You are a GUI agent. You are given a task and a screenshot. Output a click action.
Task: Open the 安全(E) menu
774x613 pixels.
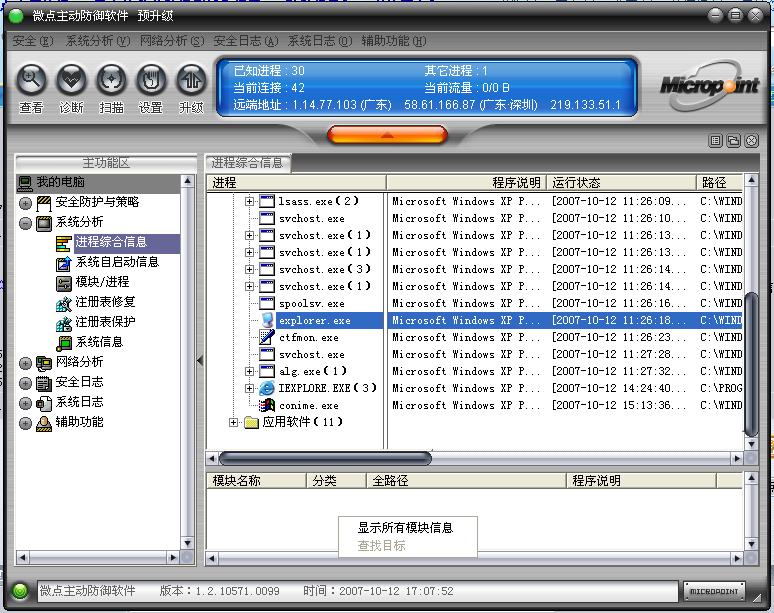point(33,41)
